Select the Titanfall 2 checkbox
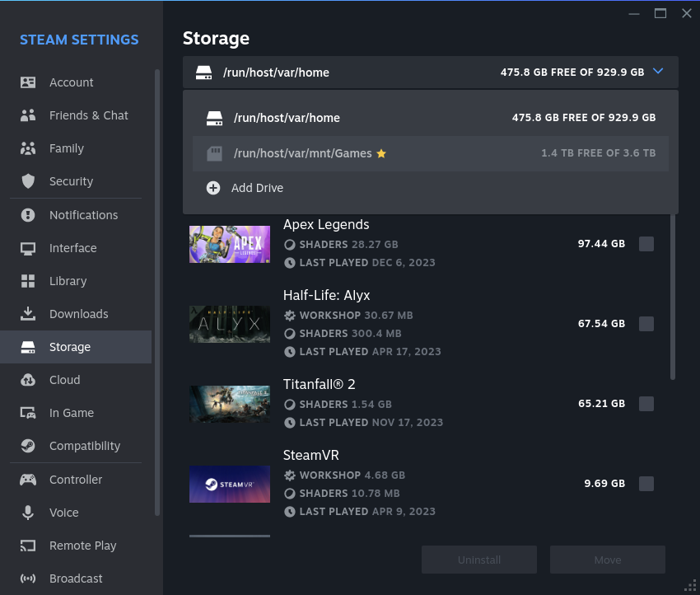The image size is (700, 595). [646, 404]
